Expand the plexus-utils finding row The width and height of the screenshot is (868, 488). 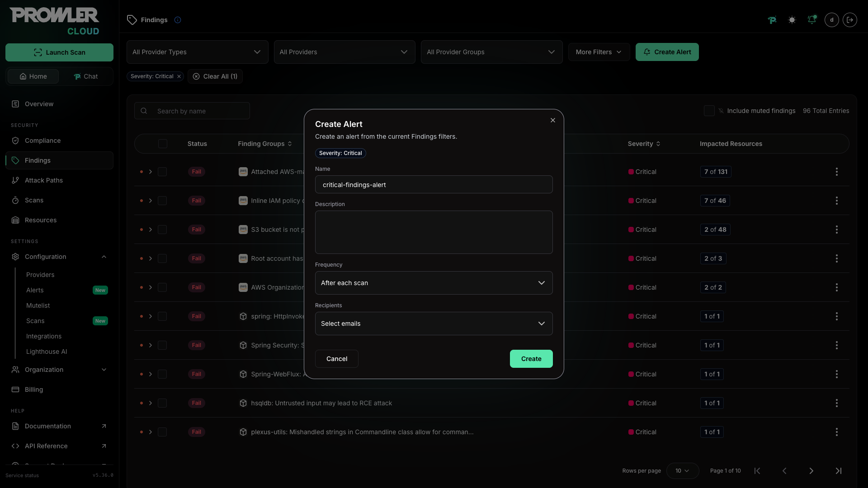click(151, 432)
